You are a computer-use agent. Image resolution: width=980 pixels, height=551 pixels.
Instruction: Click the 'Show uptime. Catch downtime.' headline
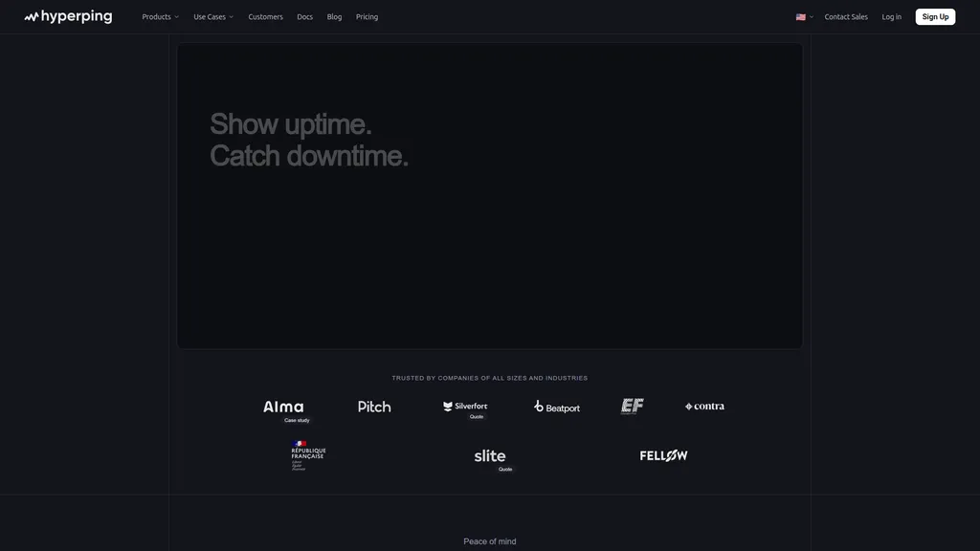pyautogui.click(x=309, y=140)
